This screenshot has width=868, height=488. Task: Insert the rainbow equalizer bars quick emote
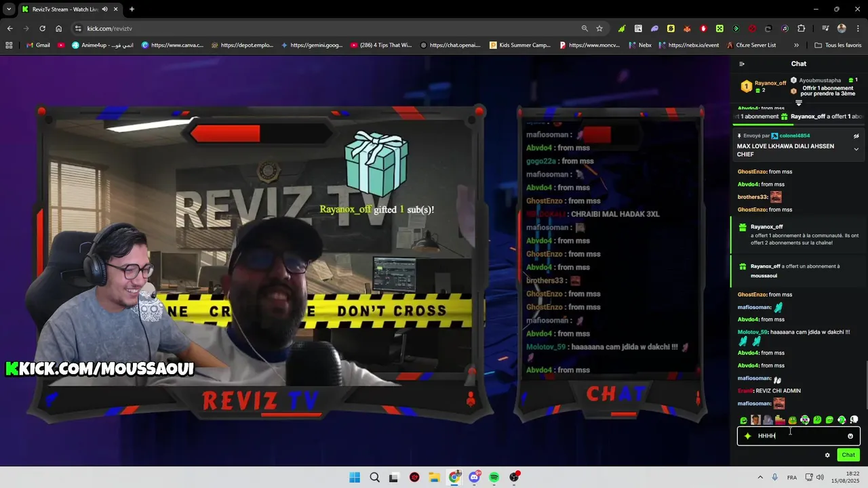(780, 420)
